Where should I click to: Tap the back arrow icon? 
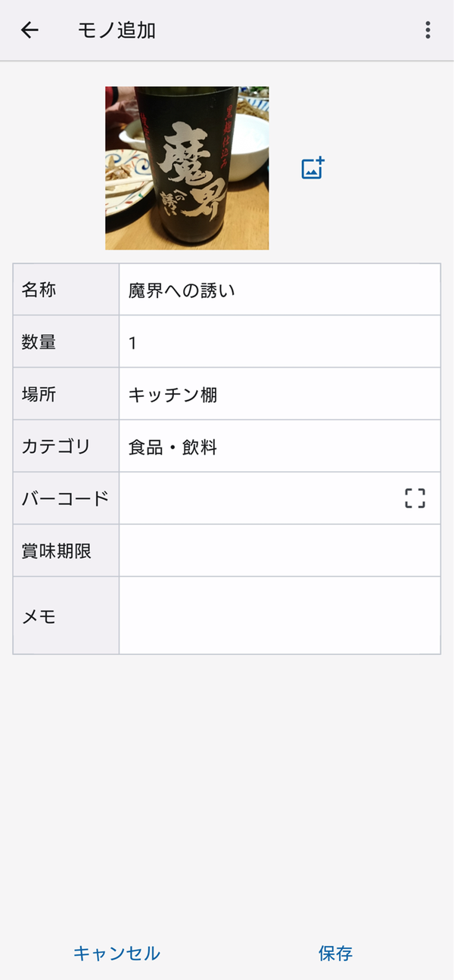click(30, 30)
